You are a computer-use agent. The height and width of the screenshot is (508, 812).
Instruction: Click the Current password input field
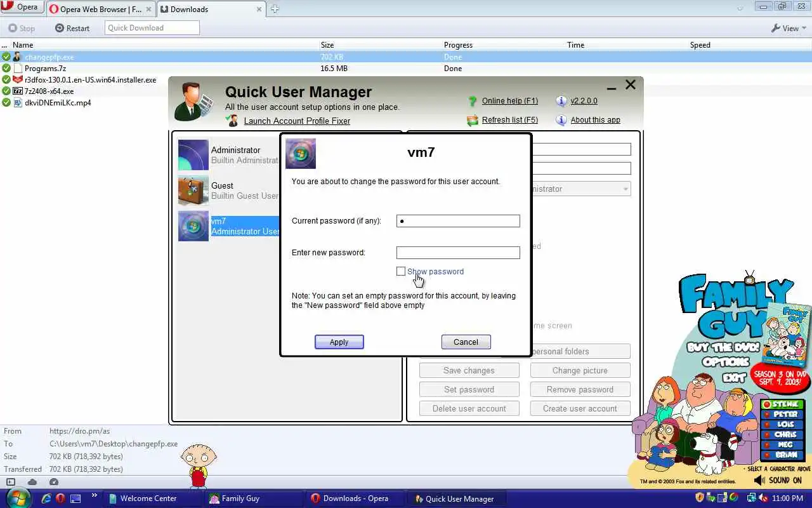pos(458,221)
